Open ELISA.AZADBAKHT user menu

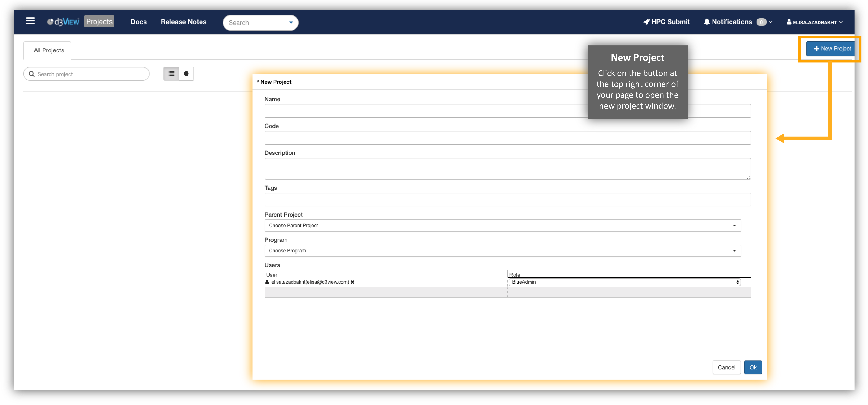(x=814, y=22)
